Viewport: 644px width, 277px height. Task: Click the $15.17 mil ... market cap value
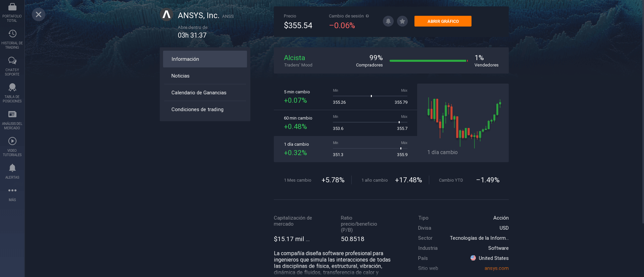pyautogui.click(x=292, y=239)
